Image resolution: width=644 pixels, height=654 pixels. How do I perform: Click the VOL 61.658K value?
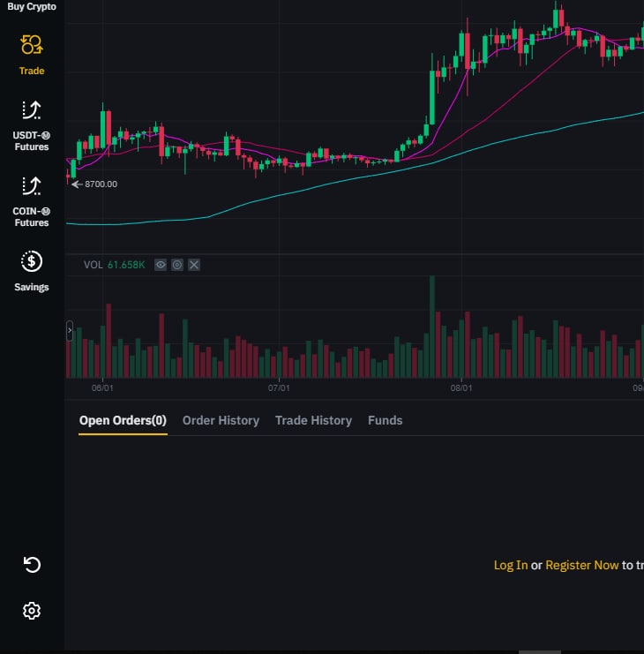(x=126, y=265)
